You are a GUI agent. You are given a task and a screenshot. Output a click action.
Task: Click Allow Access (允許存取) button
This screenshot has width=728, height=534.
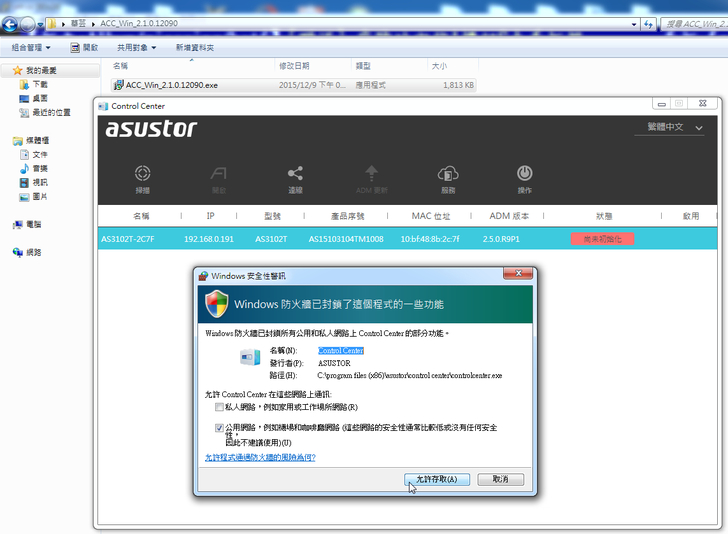437,479
